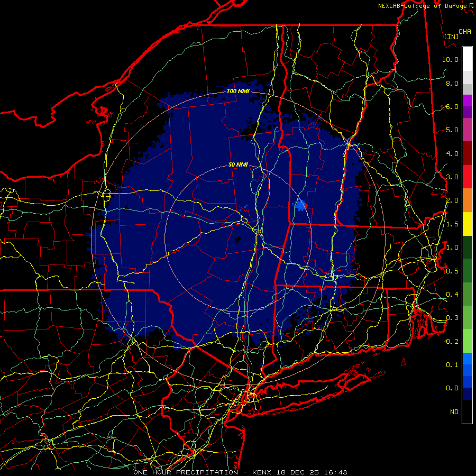Click the 0.5 legend value
The width and height of the screenshot is (476, 476).
click(452, 271)
